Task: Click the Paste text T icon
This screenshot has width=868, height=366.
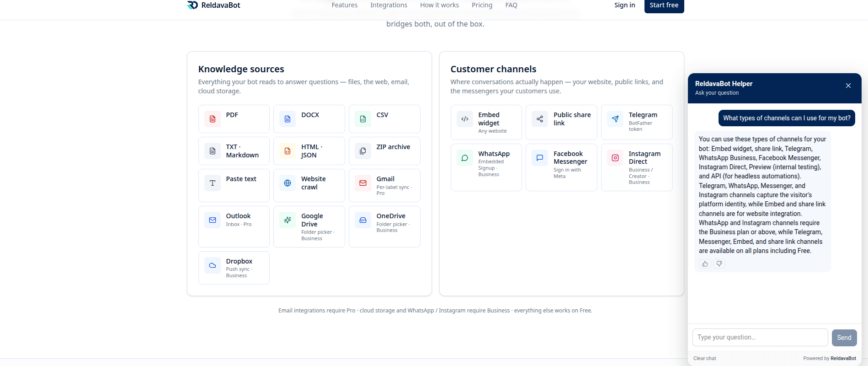Action: [213, 183]
